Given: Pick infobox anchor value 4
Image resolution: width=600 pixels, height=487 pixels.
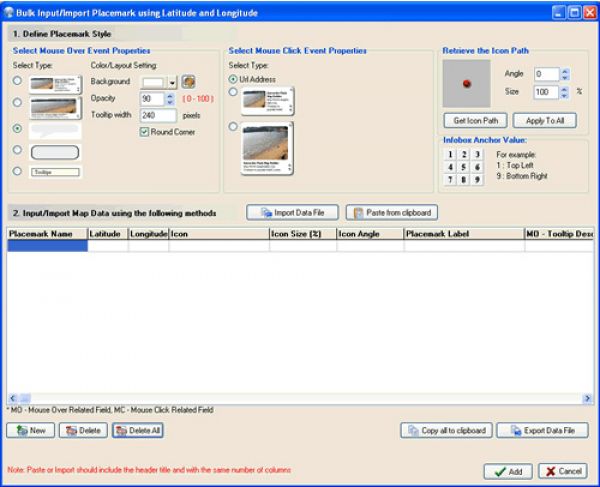Looking at the screenshot, I should pyautogui.click(x=450, y=167).
